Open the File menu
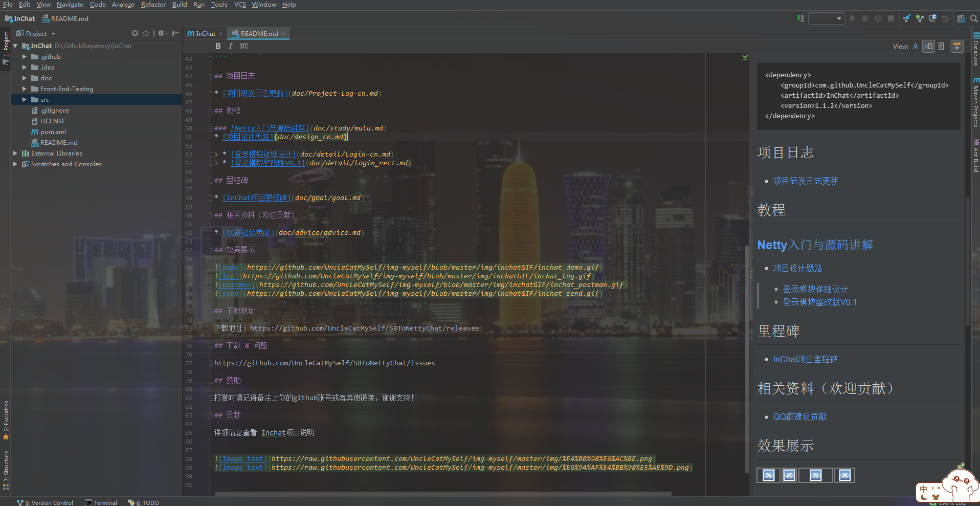Image resolution: width=980 pixels, height=506 pixels. point(8,5)
